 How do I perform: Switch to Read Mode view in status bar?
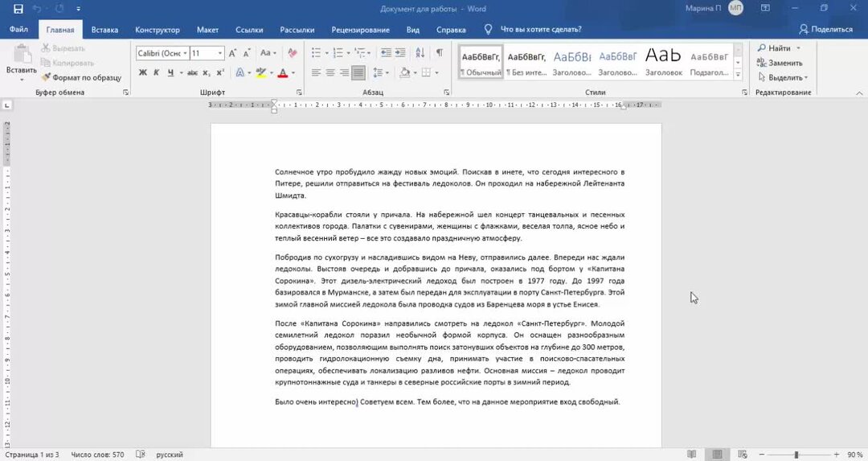point(691,455)
